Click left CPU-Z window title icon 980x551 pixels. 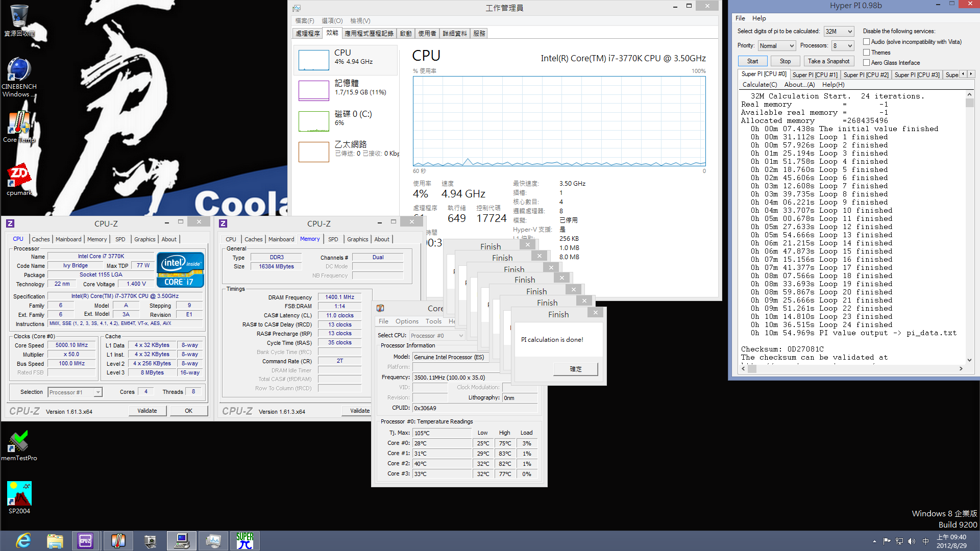point(10,223)
